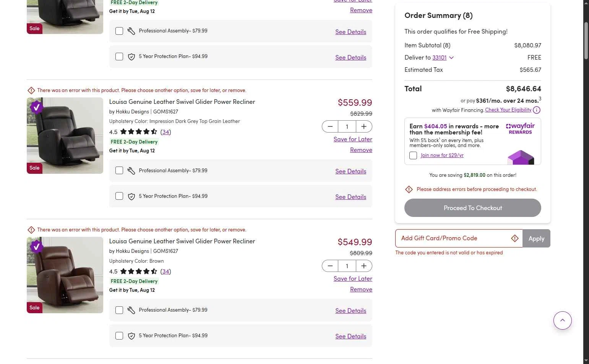Click Check Your Eligibility financing link
This screenshot has height=364, width=589.
[x=508, y=110]
